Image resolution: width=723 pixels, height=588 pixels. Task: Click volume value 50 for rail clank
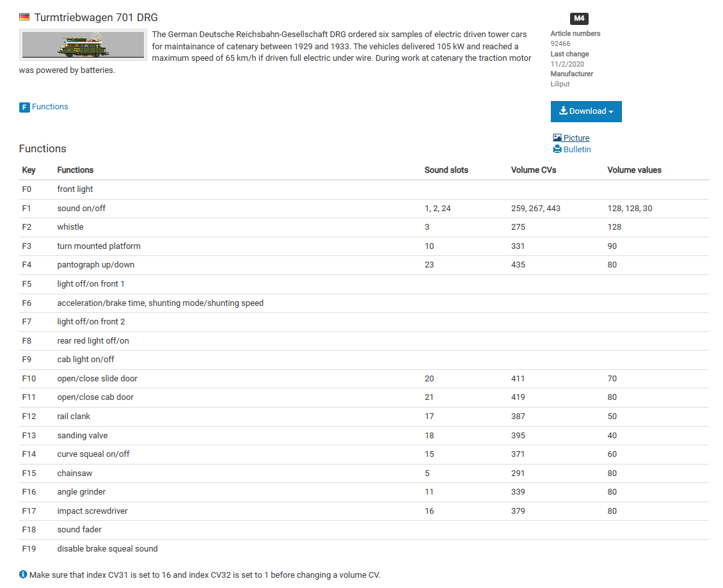click(x=612, y=417)
